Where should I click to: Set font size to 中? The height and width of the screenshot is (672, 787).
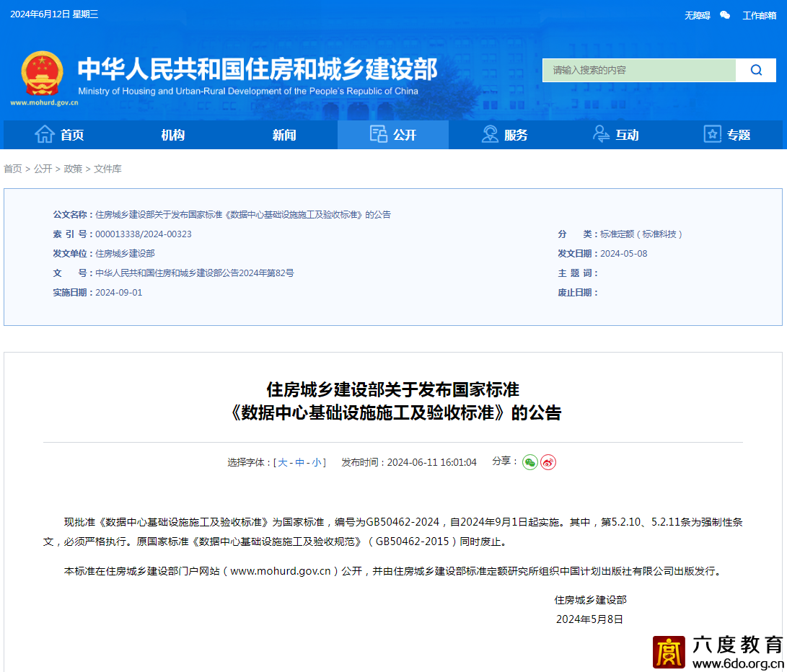tap(299, 462)
